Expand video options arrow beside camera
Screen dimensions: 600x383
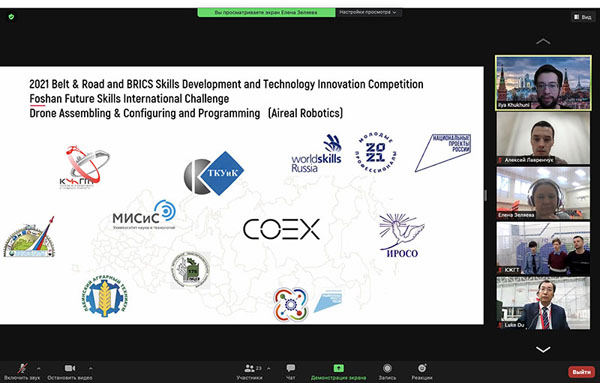(x=91, y=368)
